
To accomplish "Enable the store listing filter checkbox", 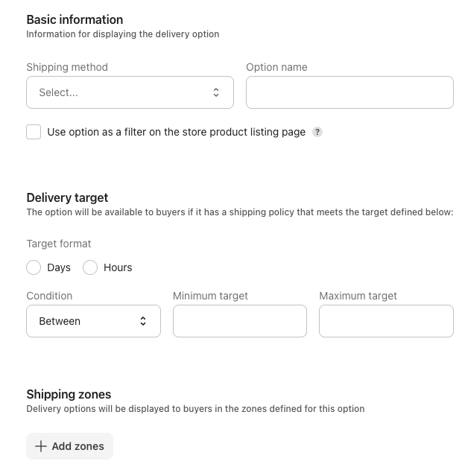I will point(34,132).
